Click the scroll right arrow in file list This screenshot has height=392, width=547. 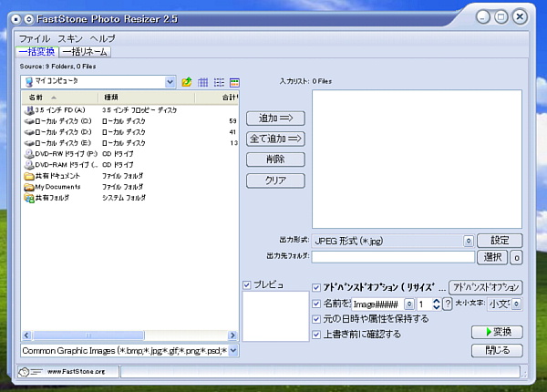point(232,335)
